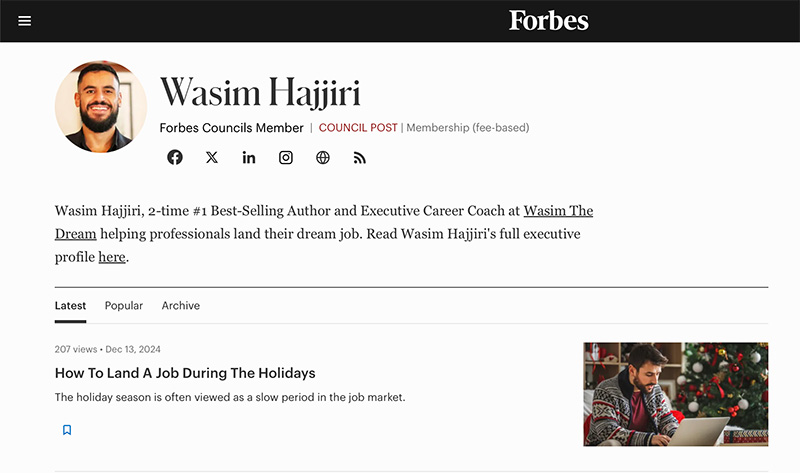Open article How To Land A Job During The Holidays
The height and width of the screenshot is (473, 800).
tap(185, 373)
